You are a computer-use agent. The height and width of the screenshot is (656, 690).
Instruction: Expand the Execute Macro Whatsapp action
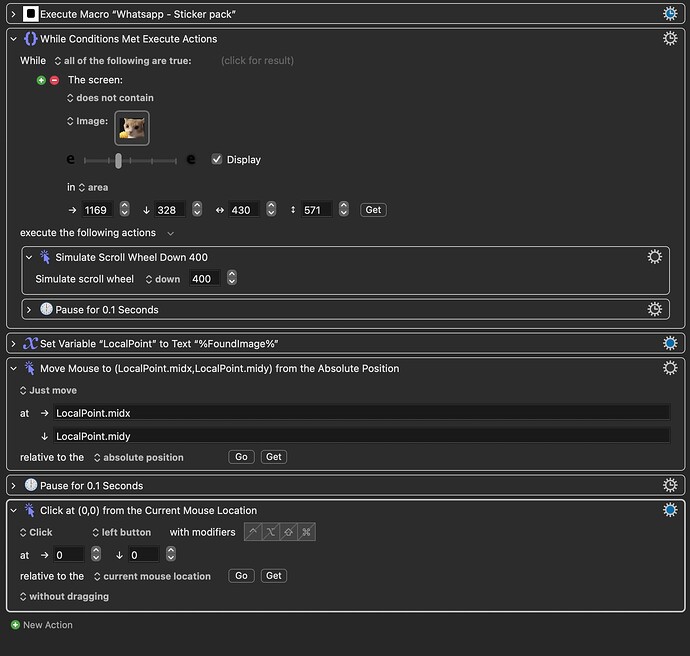pos(13,15)
